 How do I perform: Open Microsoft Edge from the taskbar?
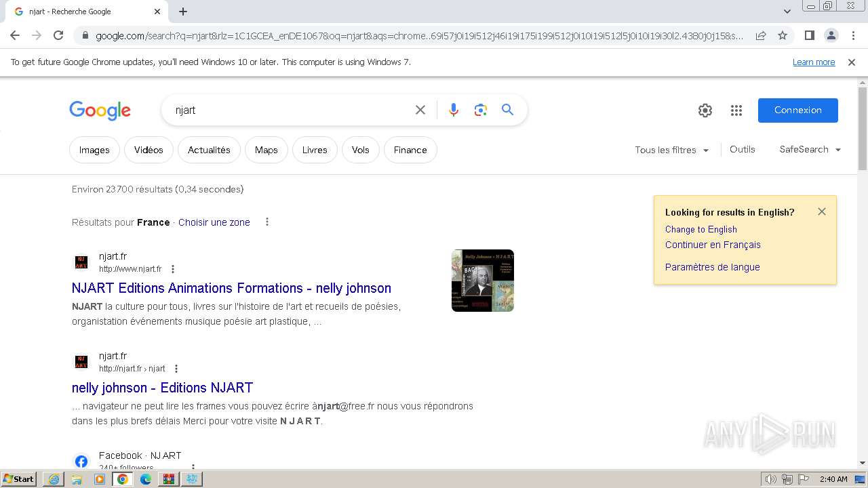(146, 479)
